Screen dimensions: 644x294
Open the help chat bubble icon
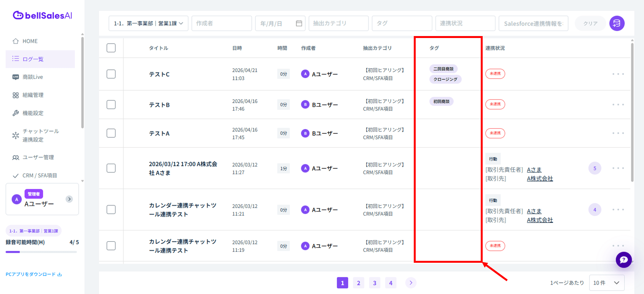623,260
